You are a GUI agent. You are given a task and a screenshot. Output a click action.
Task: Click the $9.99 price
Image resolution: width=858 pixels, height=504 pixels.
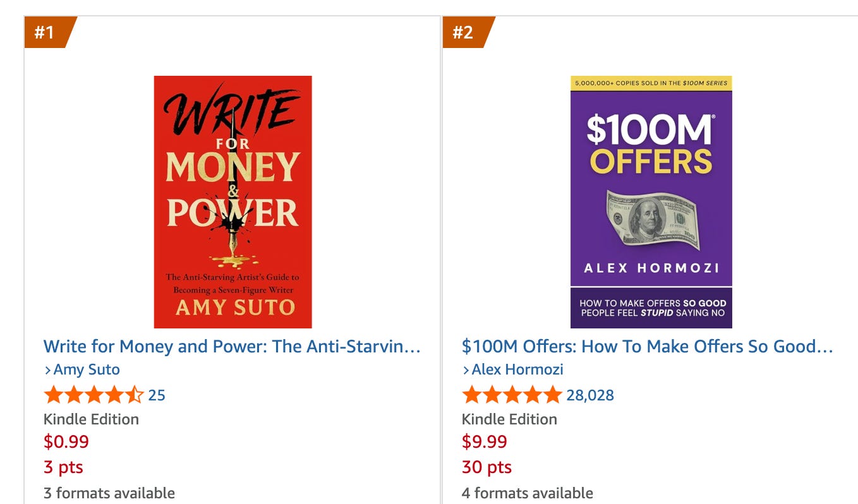(x=485, y=441)
